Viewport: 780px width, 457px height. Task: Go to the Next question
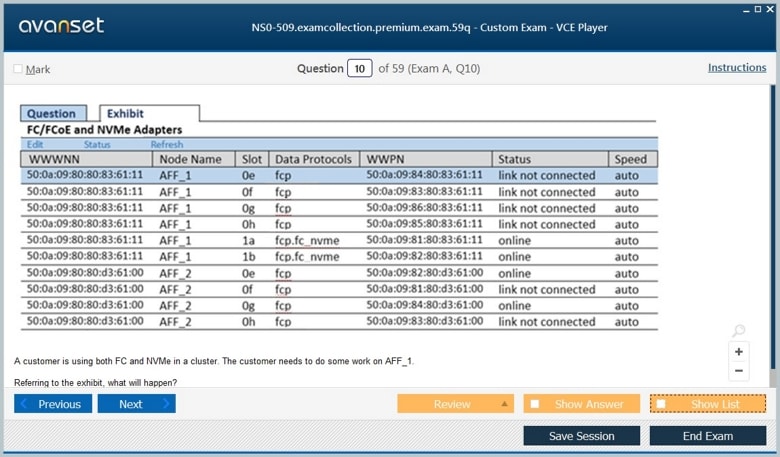136,404
